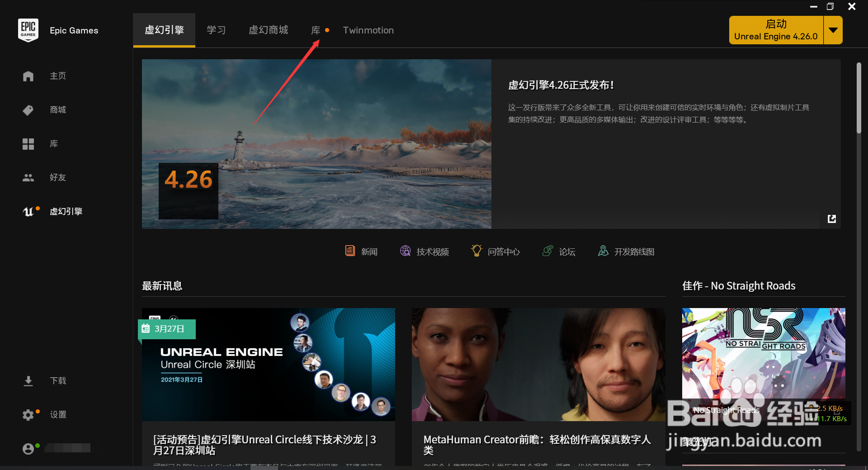Open the 下载 downloads arrow icon
The image size is (868, 470).
[x=28, y=381]
